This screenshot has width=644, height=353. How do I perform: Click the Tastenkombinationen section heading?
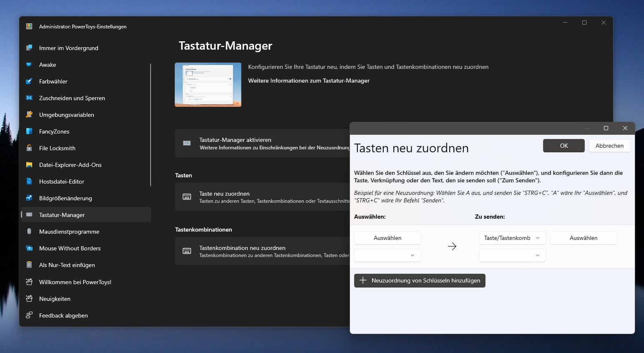(x=204, y=229)
